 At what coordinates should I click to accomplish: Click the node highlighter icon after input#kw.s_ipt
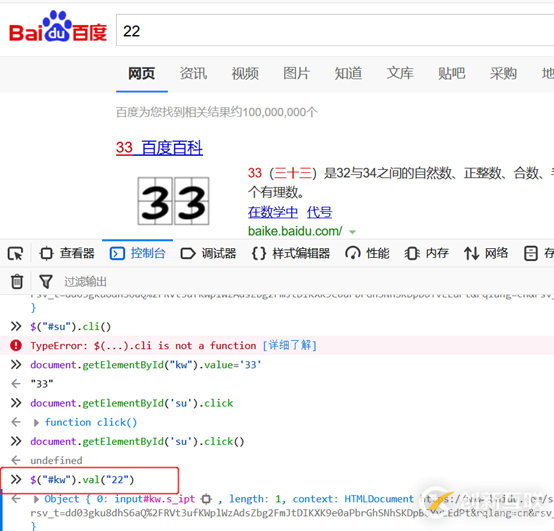coord(206,499)
